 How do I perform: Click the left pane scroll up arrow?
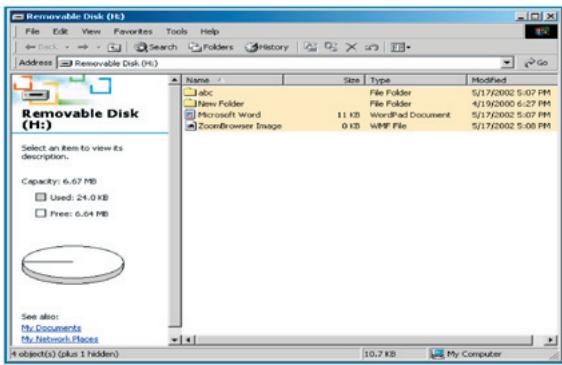[x=175, y=80]
